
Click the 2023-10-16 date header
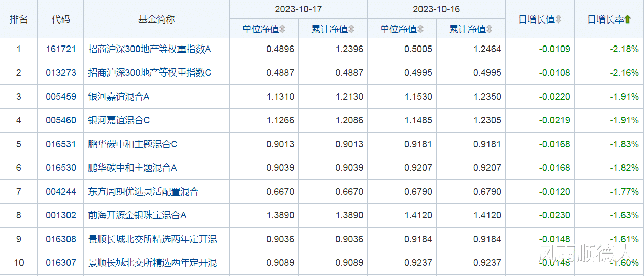[x=436, y=9]
